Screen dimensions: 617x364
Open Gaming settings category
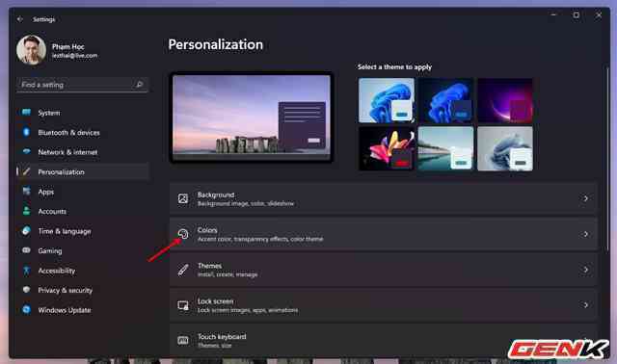point(83,250)
